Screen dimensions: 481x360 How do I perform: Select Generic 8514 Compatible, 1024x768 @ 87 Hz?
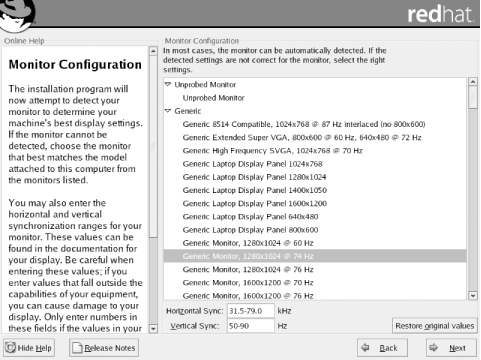[315, 124]
